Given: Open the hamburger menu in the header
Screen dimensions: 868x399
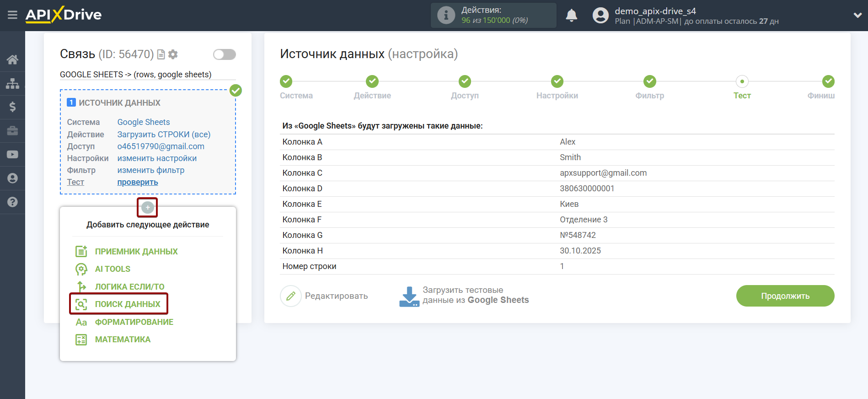Looking at the screenshot, I should (x=12, y=15).
